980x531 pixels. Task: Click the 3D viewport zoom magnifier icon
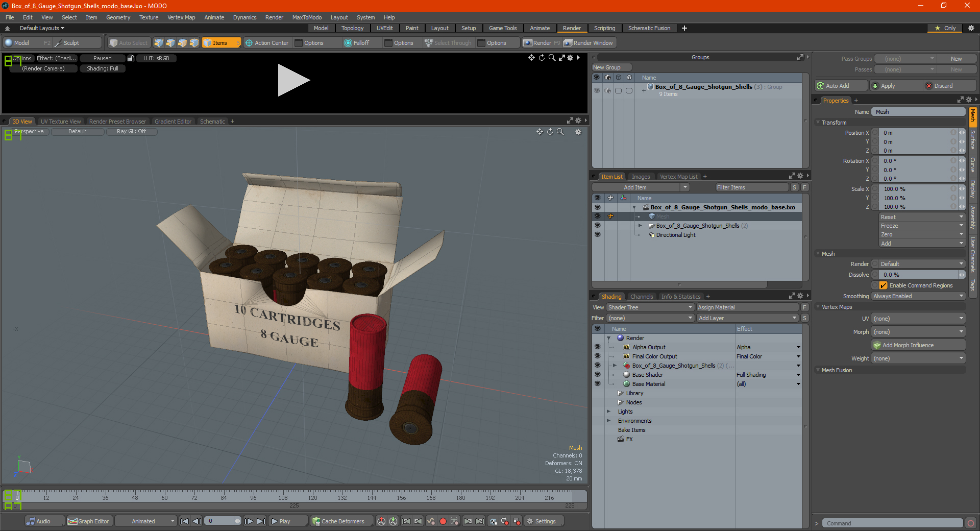click(x=560, y=132)
